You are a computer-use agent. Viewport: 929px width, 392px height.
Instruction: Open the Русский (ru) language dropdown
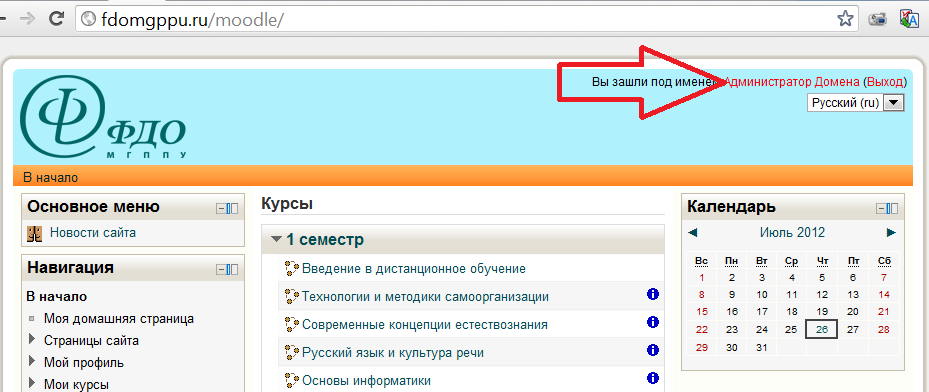[x=856, y=102]
